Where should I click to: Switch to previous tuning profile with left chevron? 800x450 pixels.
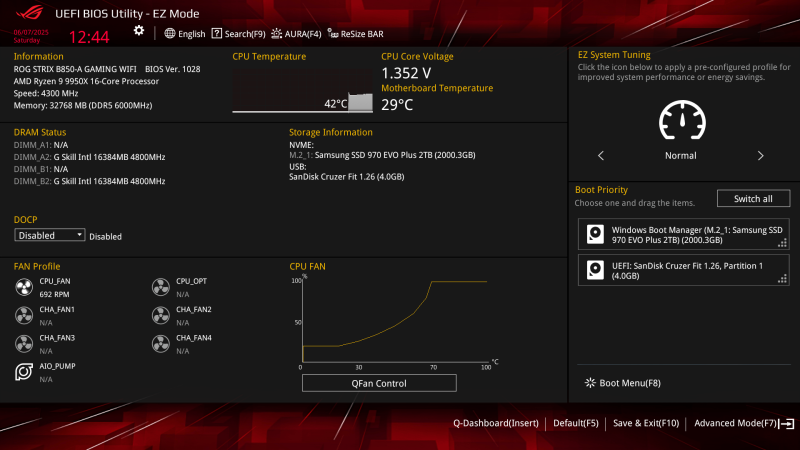(601, 156)
